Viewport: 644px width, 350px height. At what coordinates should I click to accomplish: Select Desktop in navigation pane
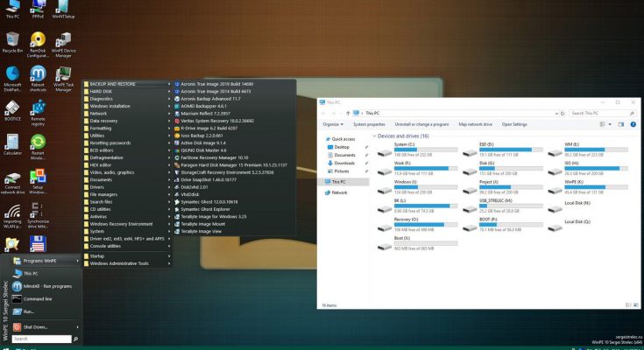(x=338, y=147)
